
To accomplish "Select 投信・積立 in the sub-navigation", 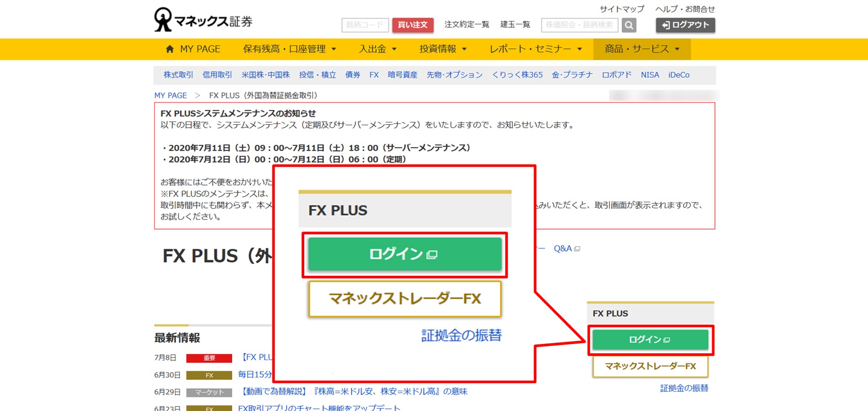I will [318, 75].
